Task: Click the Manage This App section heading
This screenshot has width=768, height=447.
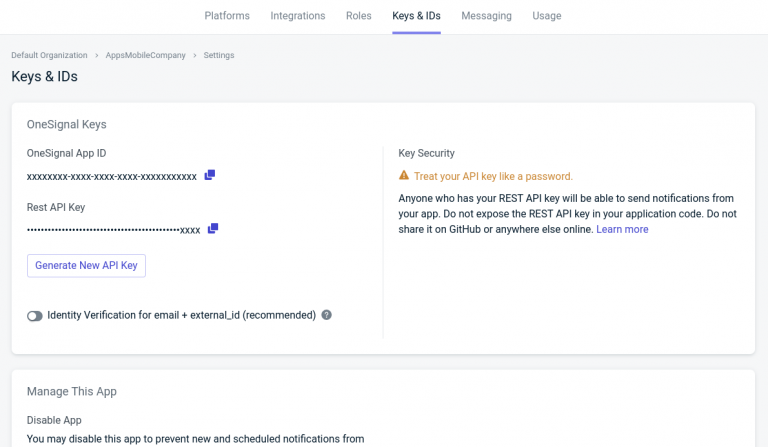Action: tap(72, 391)
